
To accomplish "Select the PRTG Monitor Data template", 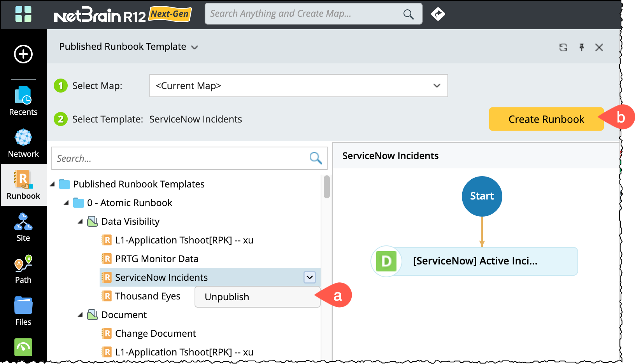I will point(156,259).
